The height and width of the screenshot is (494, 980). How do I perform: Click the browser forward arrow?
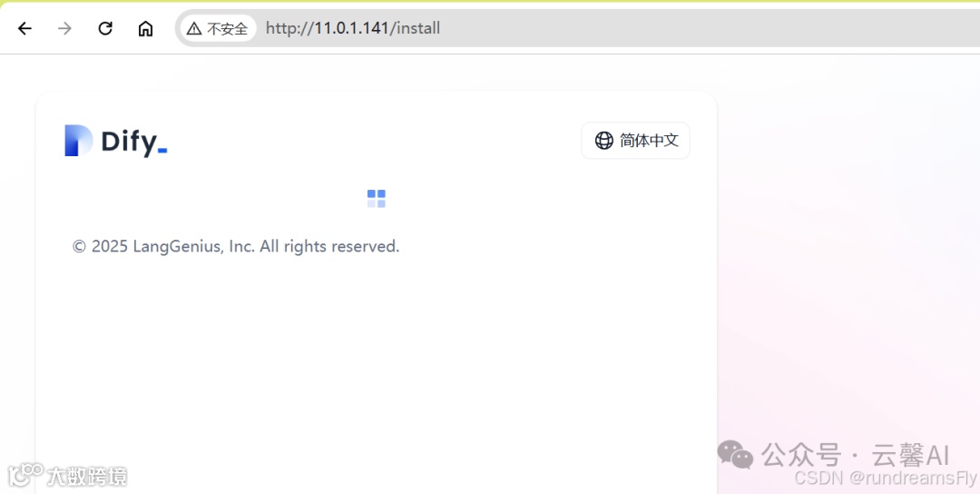click(x=64, y=28)
